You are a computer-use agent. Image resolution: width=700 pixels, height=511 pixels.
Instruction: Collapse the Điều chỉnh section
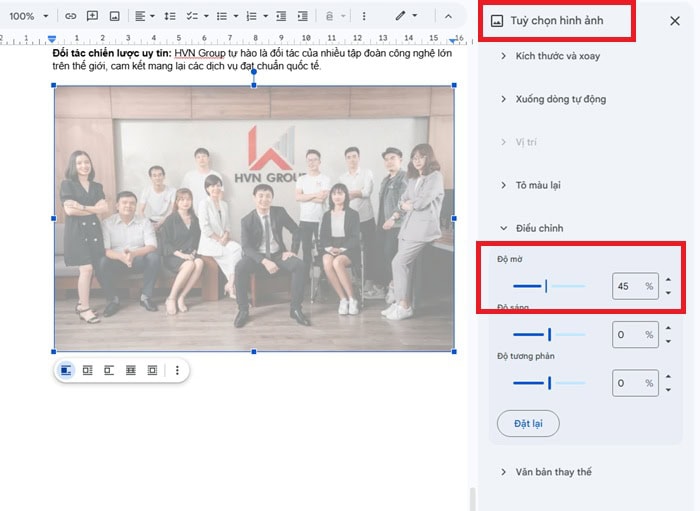[x=532, y=228]
